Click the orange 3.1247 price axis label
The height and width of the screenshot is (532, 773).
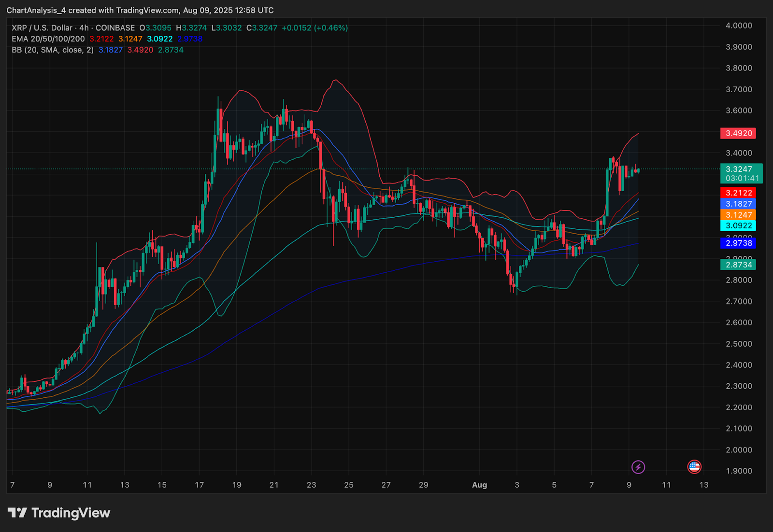[x=739, y=215]
